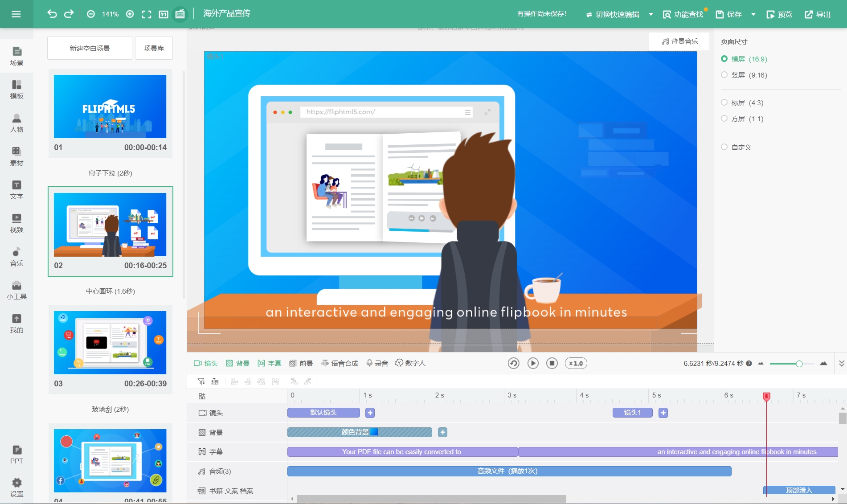
Task: Open 视频 video panel
Action: coord(16,223)
